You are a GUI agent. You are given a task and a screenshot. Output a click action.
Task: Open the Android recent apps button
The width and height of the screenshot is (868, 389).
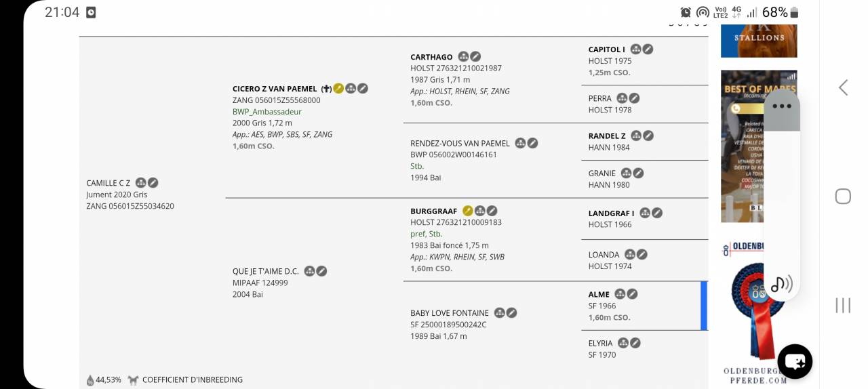(843, 305)
